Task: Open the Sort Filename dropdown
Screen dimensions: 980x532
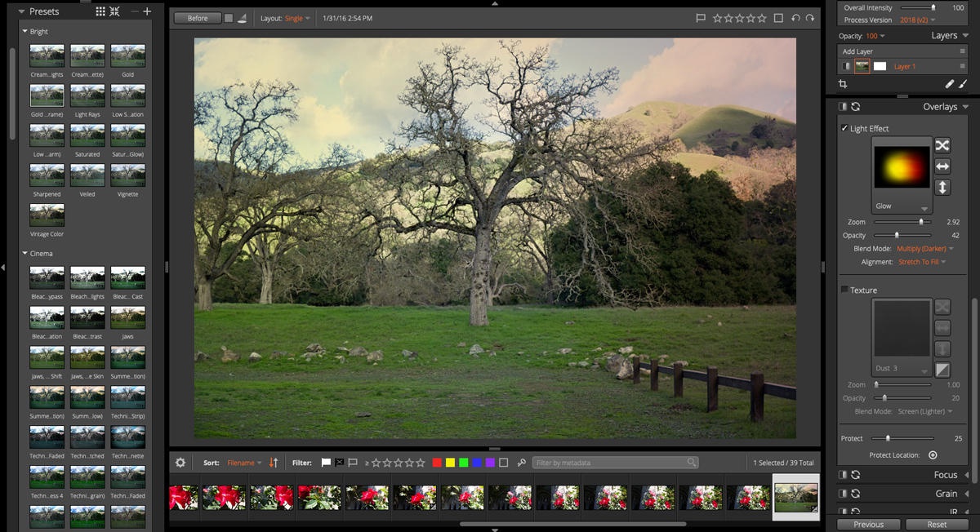Action: click(x=245, y=463)
